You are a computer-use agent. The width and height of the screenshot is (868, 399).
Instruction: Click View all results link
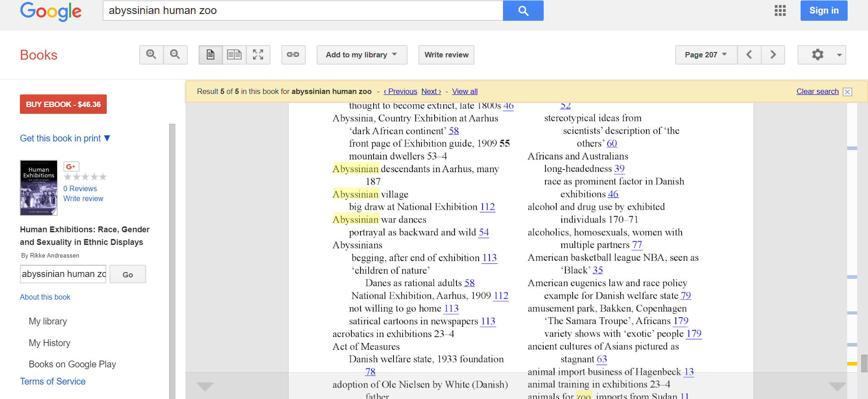pos(465,91)
